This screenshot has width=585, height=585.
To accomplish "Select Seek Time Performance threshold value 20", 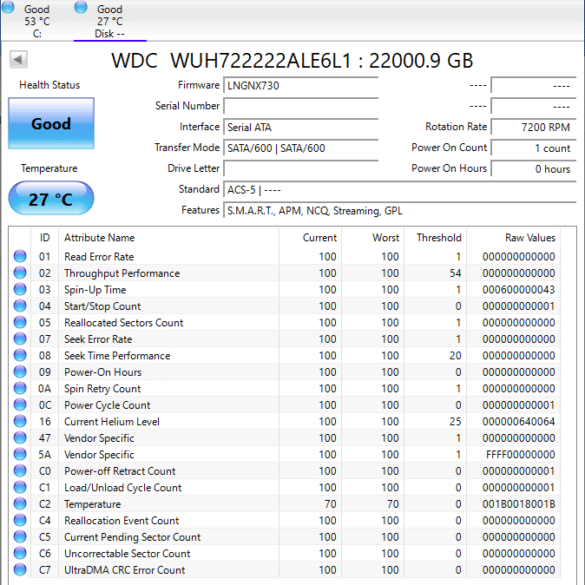I will tap(455, 356).
